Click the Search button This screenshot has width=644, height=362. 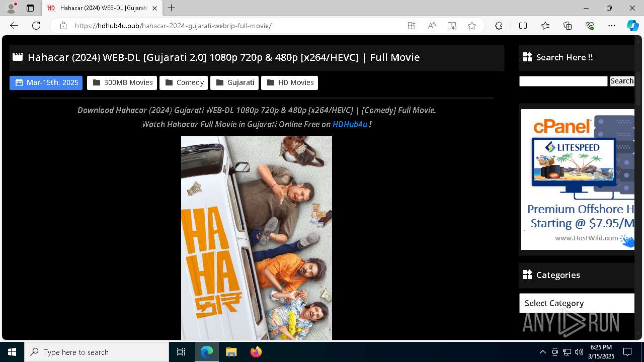pos(622,81)
